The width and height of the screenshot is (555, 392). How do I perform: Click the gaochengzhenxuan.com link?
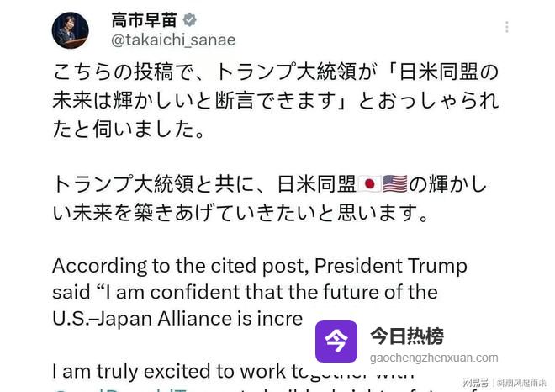pos(433,358)
